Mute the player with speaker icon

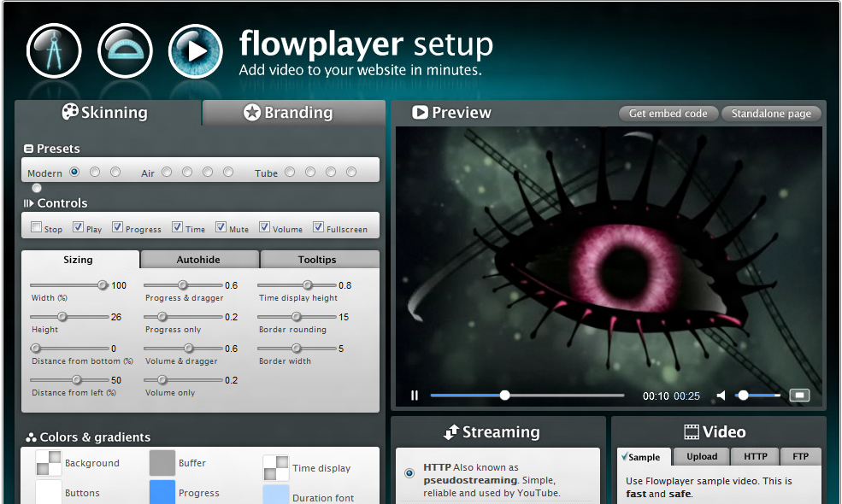tap(721, 396)
